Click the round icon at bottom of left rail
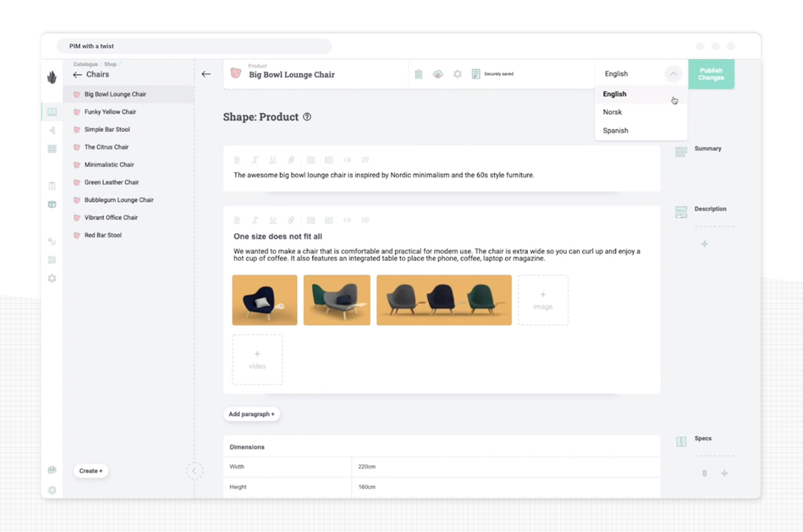 coord(52,491)
